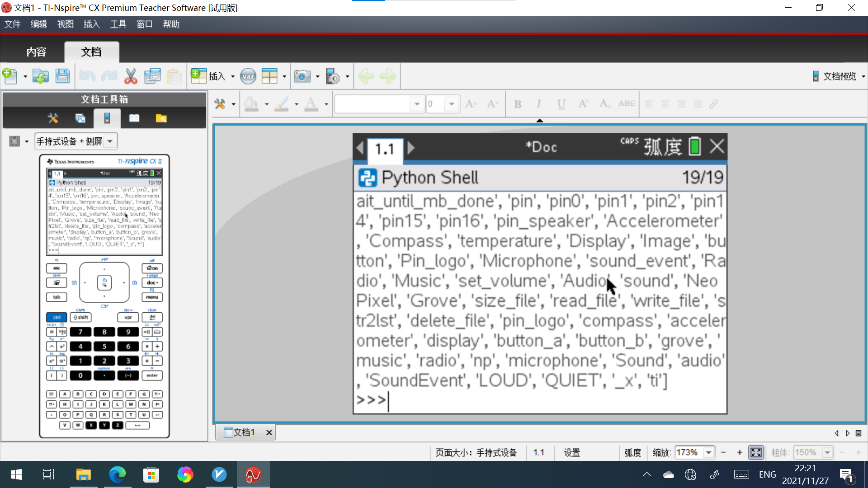Switch to the 内容 tab
This screenshot has width=868, height=488.
tap(36, 52)
